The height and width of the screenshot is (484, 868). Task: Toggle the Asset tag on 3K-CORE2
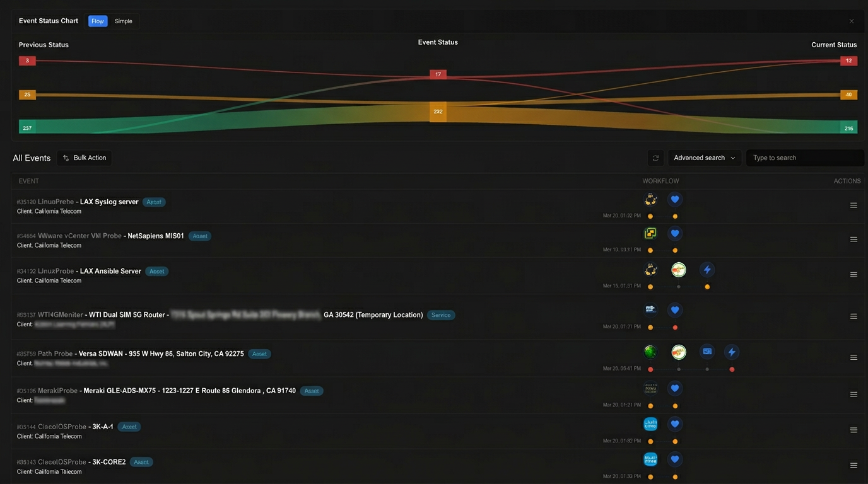[x=141, y=462]
